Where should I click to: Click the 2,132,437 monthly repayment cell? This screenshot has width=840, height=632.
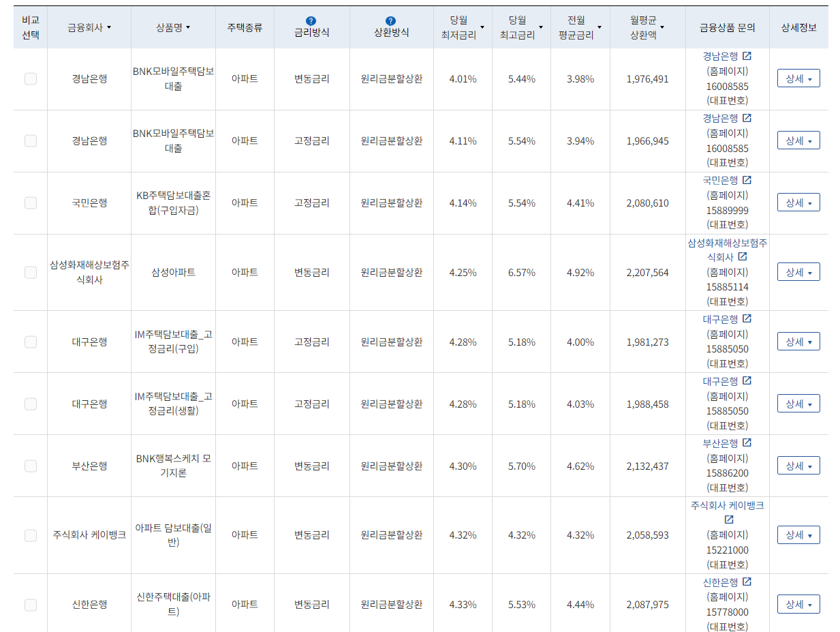click(x=647, y=466)
